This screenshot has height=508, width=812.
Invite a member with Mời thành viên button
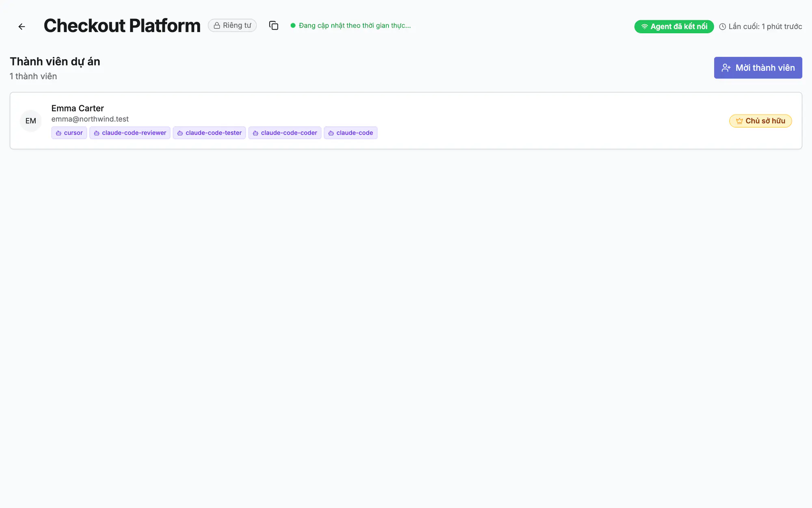(758, 68)
